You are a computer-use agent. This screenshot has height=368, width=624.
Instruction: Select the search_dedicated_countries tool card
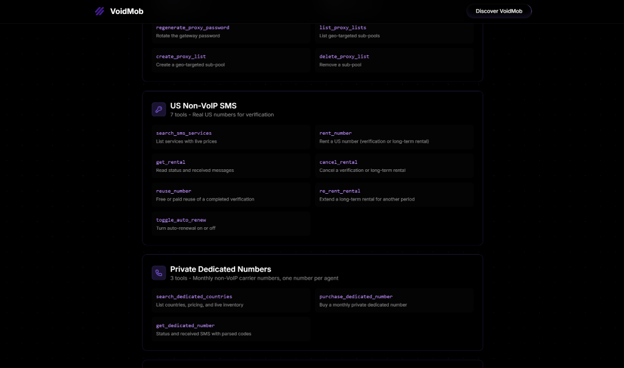(x=231, y=301)
